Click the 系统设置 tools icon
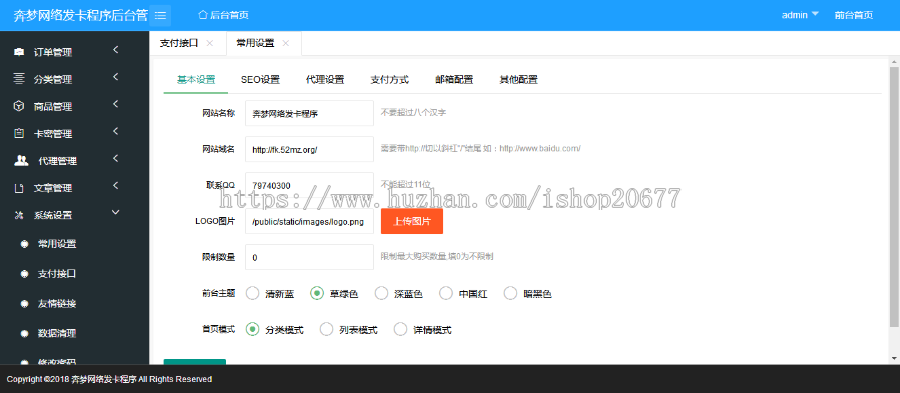Image resolution: width=900 pixels, height=393 pixels. (19, 216)
